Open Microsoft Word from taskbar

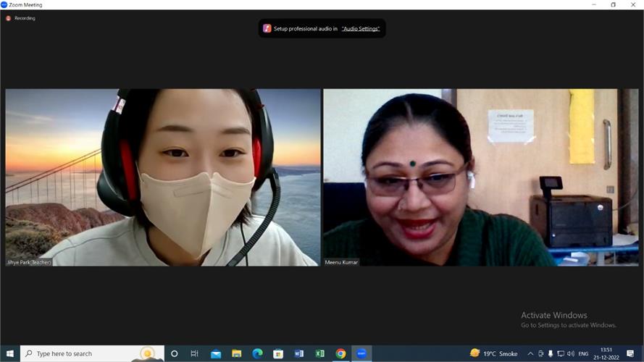pyautogui.click(x=299, y=353)
